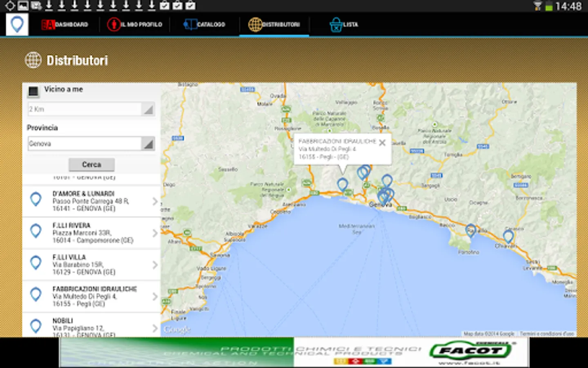Image resolution: width=588 pixels, height=368 pixels.
Task: Open the Lista tab
Action: 344,25
